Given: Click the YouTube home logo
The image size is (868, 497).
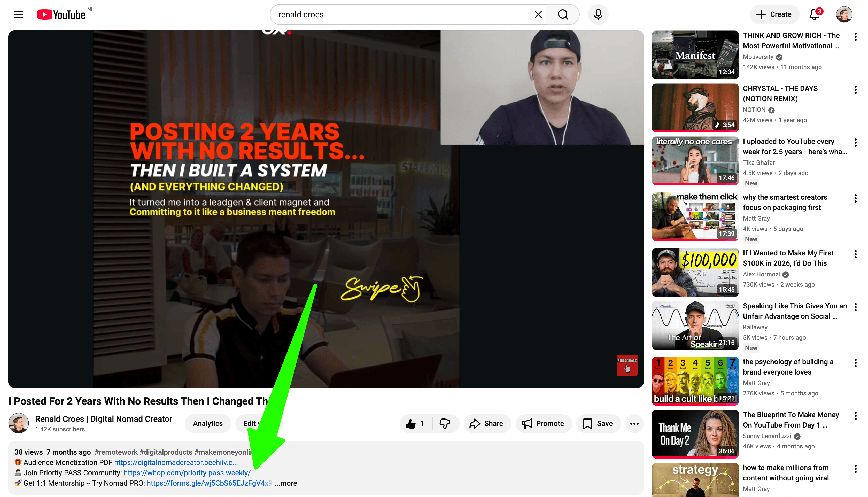Looking at the screenshot, I should tap(62, 14).
